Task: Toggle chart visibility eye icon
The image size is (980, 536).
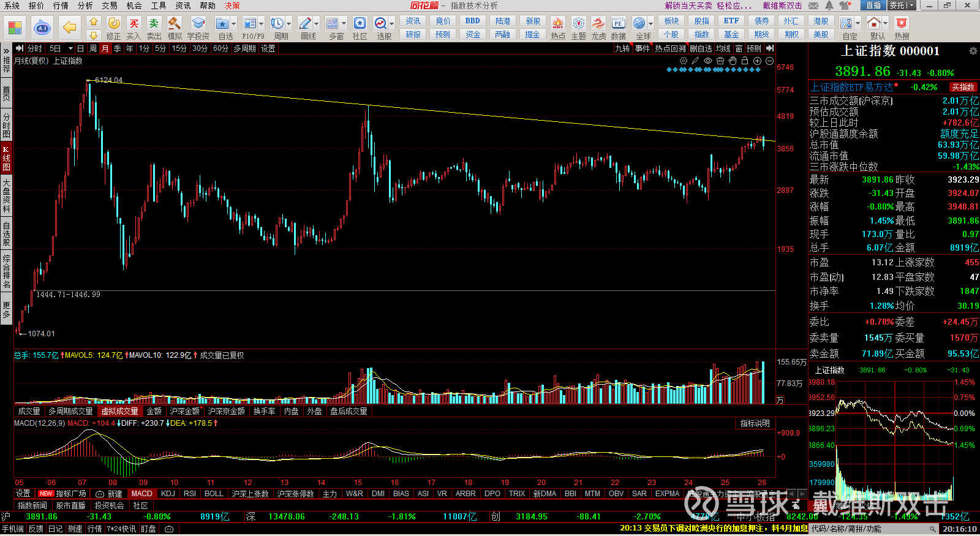Action: click(x=708, y=61)
